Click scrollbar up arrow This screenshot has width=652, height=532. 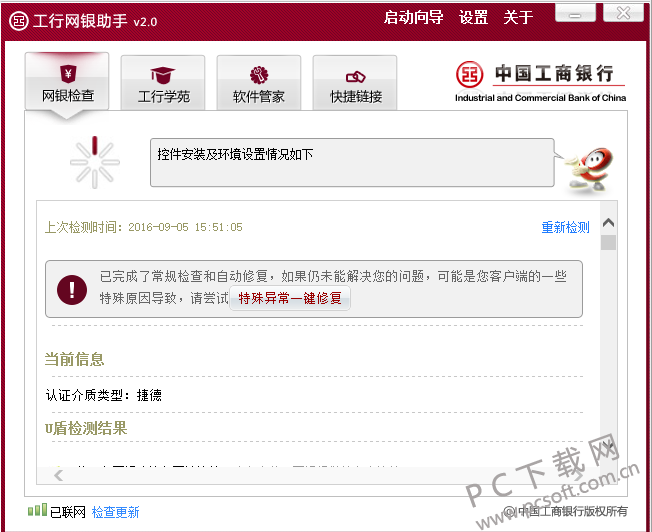pos(608,223)
